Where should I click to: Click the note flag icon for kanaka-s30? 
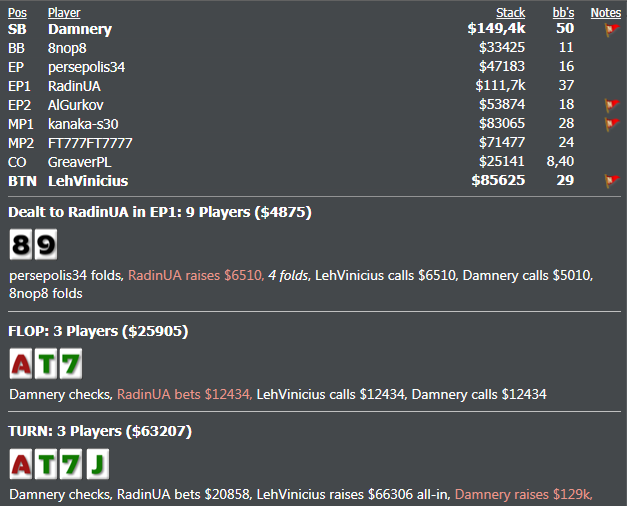point(612,124)
